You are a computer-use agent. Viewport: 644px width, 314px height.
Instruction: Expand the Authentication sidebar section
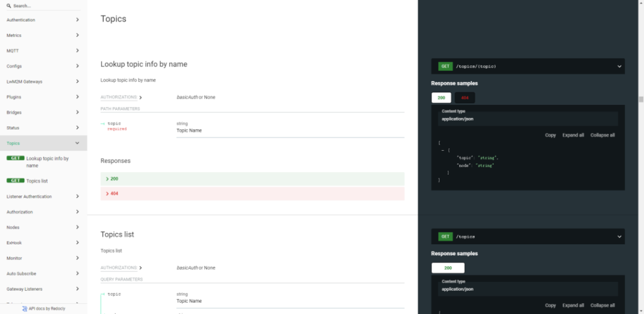77,20
